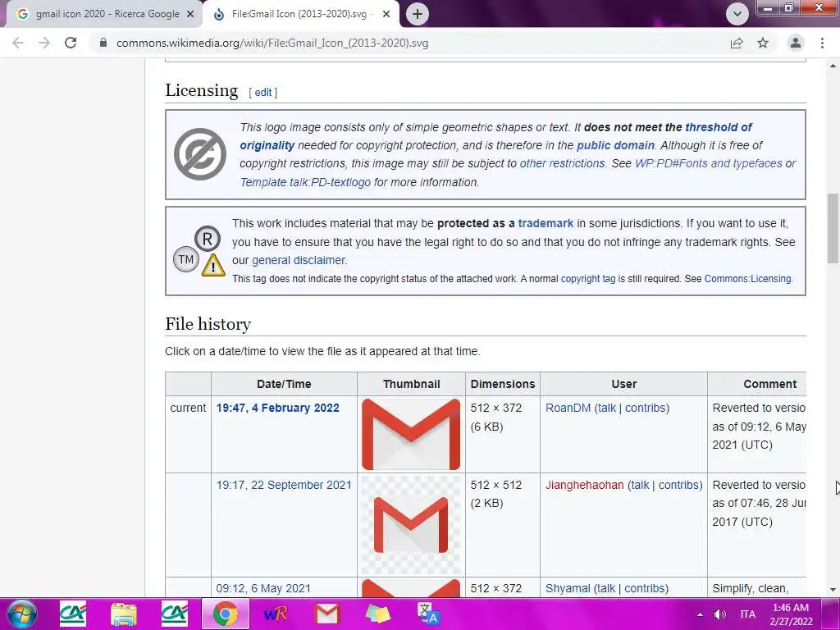Click the Licensing edit link

pyautogui.click(x=262, y=93)
